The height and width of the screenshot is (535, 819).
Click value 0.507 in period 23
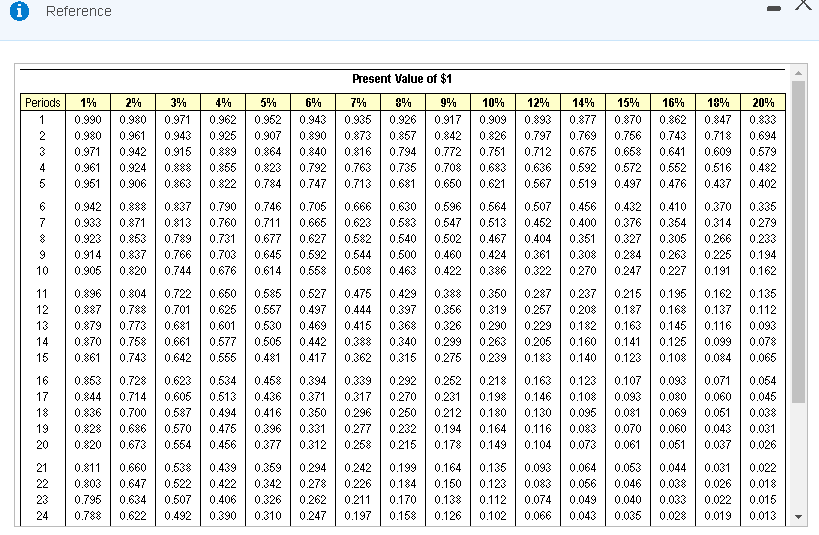pyautogui.click(x=178, y=500)
